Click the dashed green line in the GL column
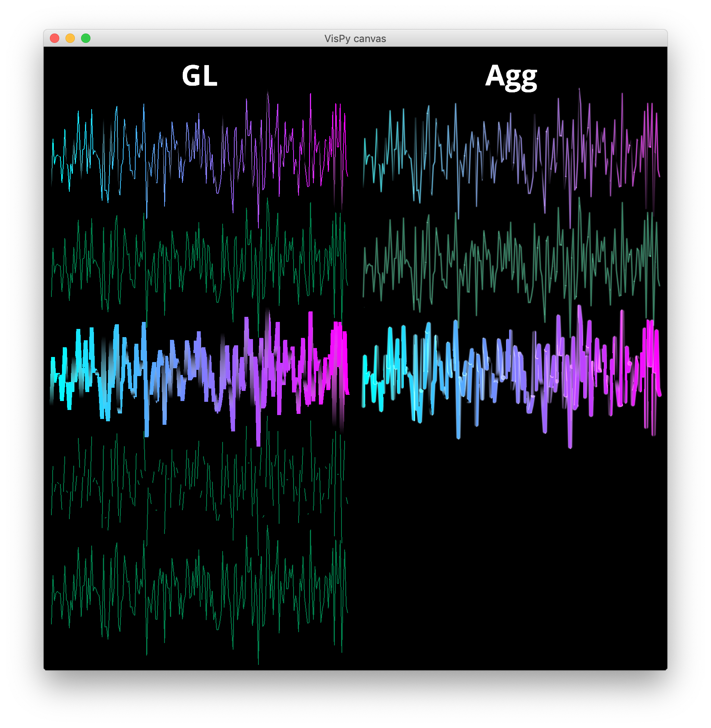Image resolution: width=711 pixels, height=728 pixels. 195,487
